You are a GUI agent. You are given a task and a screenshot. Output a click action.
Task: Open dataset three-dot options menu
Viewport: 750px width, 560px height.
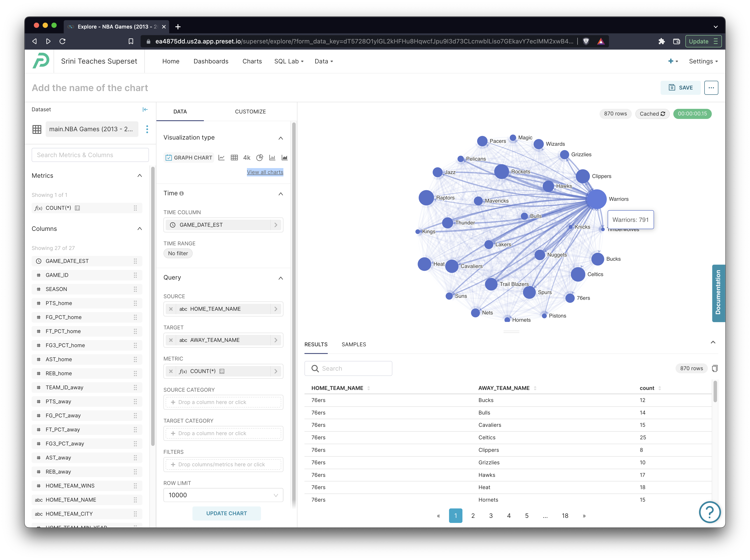(x=147, y=129)
